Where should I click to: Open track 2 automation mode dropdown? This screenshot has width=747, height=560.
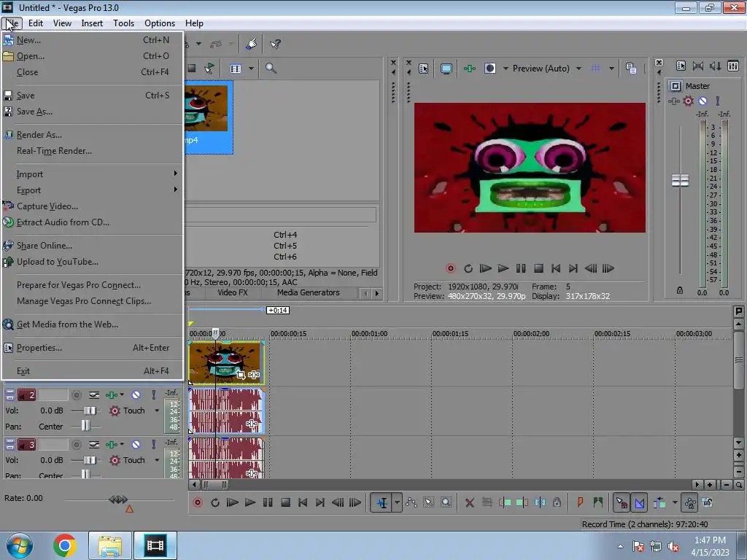157,411
